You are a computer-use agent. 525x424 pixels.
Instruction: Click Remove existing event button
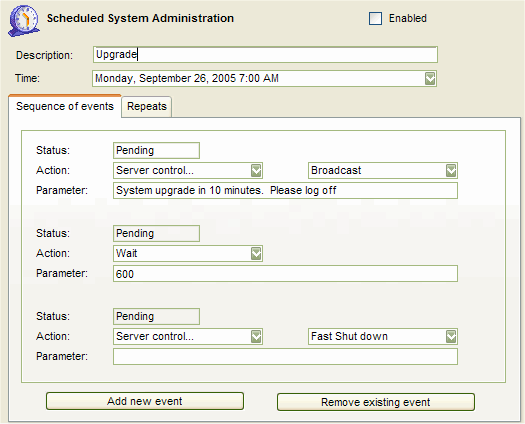point(376,402)
